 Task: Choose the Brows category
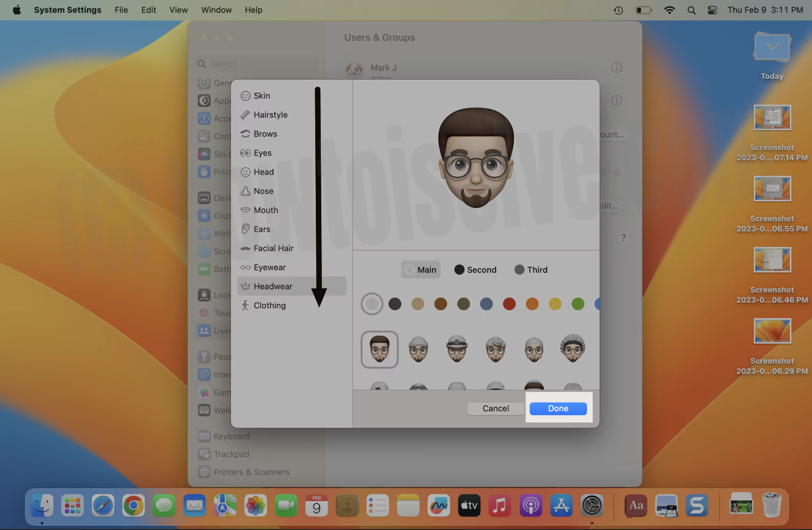tap(292, 134)
